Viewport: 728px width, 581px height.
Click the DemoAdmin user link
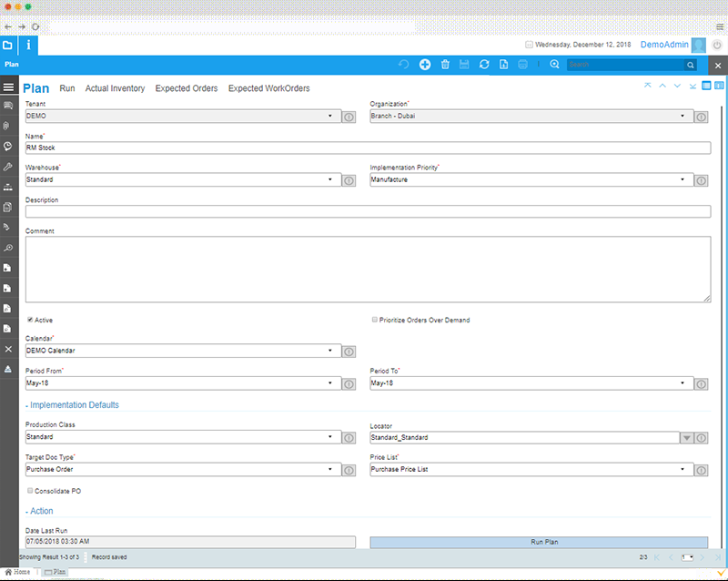[664, 45]
